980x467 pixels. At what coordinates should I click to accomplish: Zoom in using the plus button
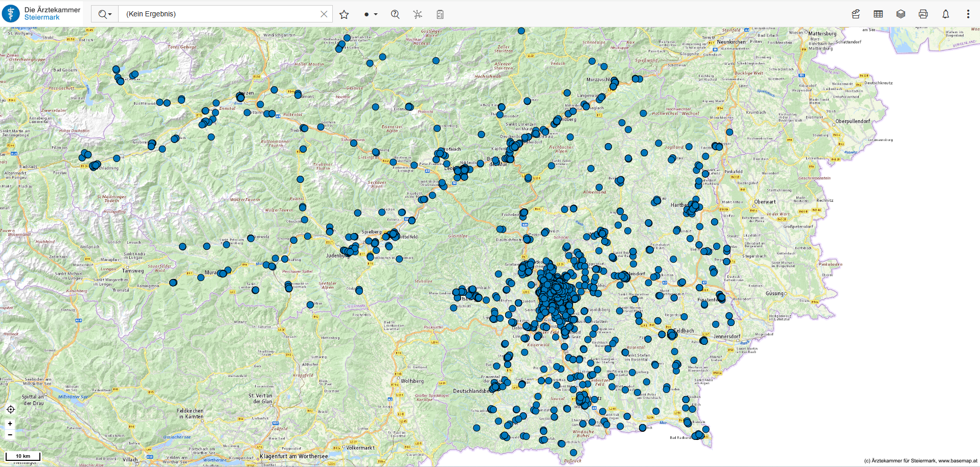coord(10,424)
